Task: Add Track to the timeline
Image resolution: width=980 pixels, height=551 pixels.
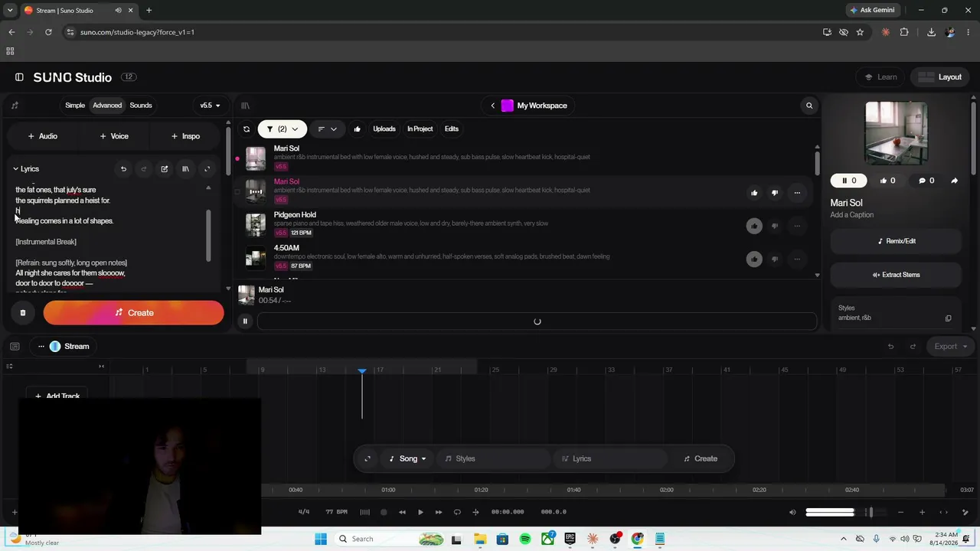Action: click(x=57, y=396)
